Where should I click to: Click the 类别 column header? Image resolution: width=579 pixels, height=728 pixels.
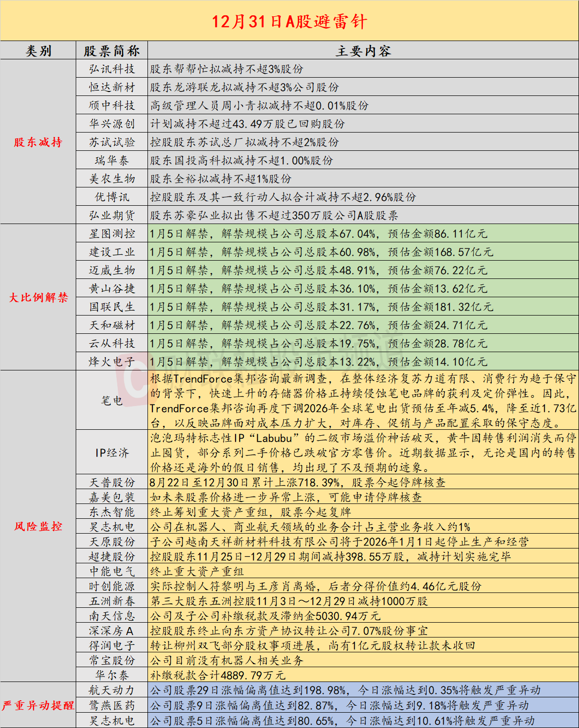[39, 50]
